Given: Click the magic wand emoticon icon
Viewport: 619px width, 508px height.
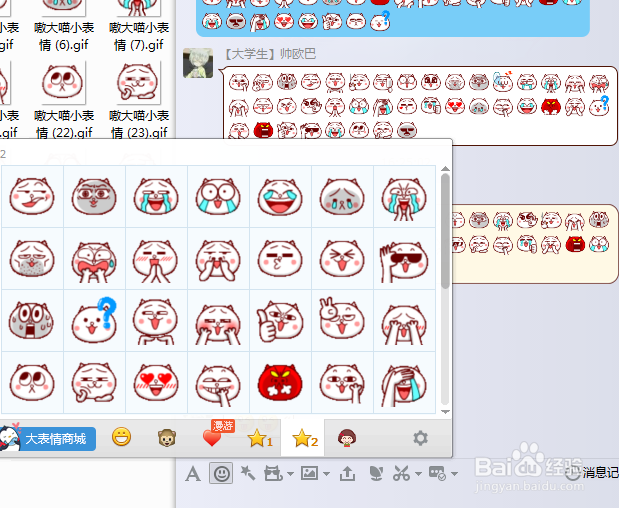Looking at the screenshot, I should pos(248,473).
